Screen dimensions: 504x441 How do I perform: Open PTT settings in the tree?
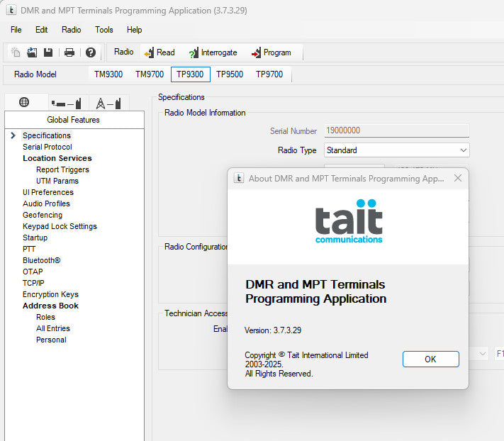pos(29,249)
